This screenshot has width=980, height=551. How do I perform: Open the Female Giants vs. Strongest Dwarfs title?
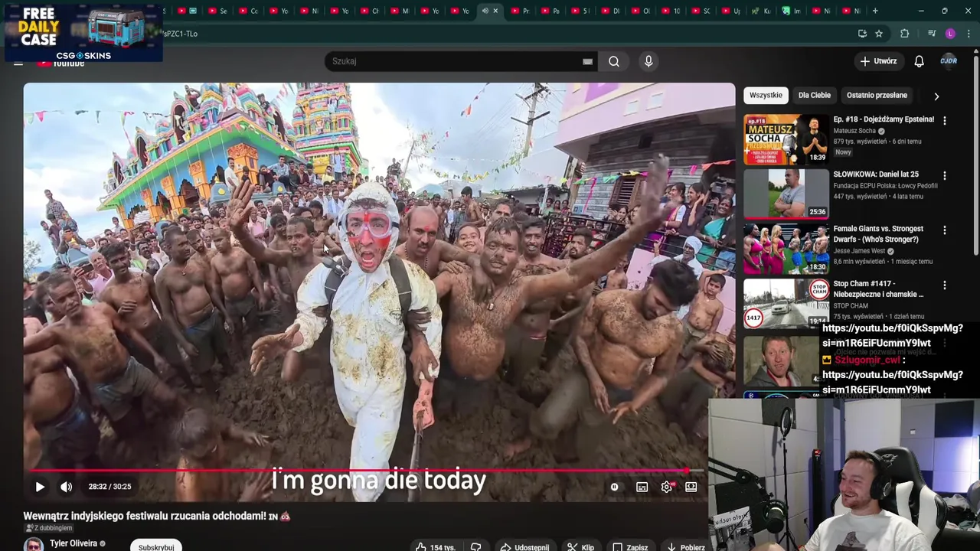coord(878,234)
